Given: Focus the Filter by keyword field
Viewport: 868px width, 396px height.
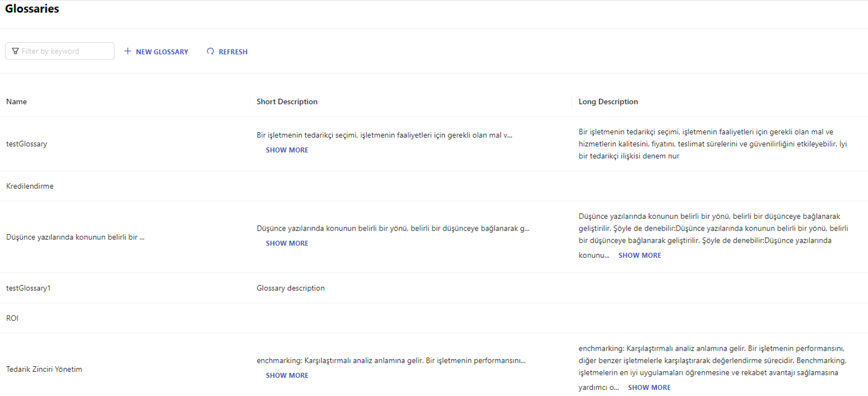Looking at the screenshot, I should click(65, 52).
